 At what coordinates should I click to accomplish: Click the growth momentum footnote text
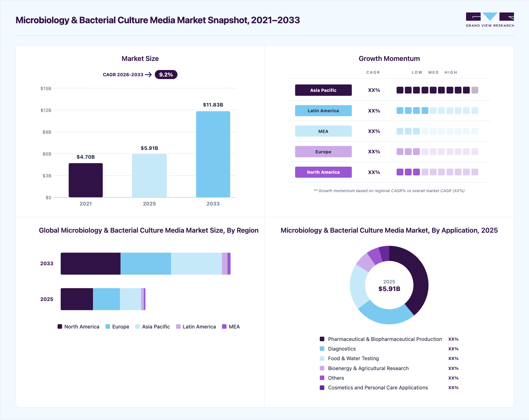pyautogui.click(x=389, y=191)
